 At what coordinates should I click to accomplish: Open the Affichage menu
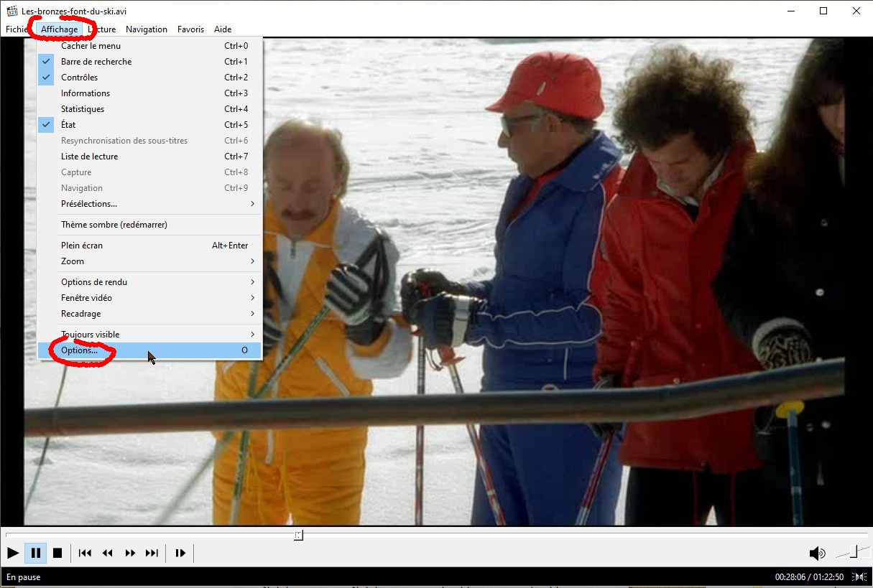[59, 29]
